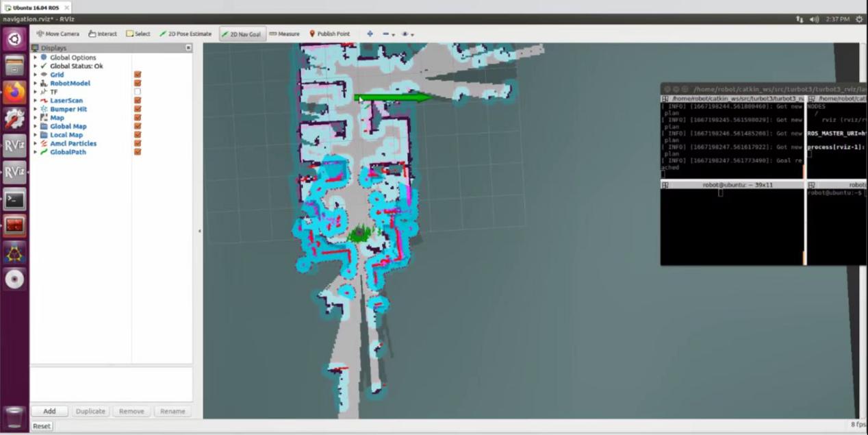Uncheck the LaserScan display checkbox

pos(138,101)
